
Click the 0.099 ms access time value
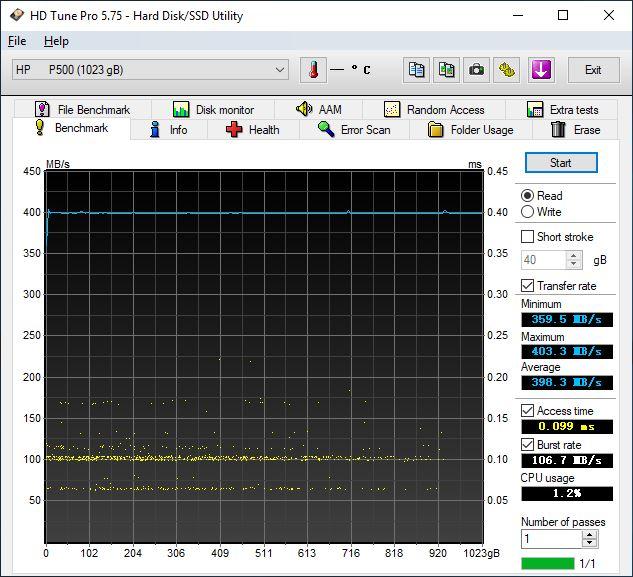(x=567, y=426)
